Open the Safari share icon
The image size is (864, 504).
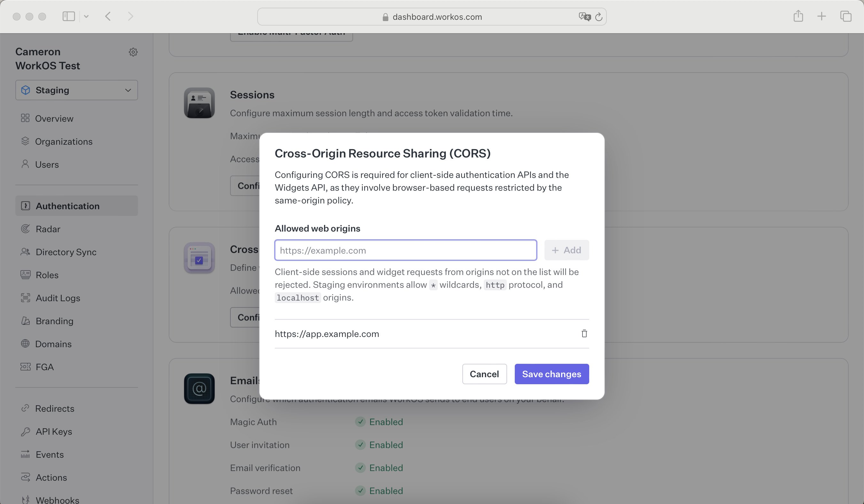click(x=798, y=16)
